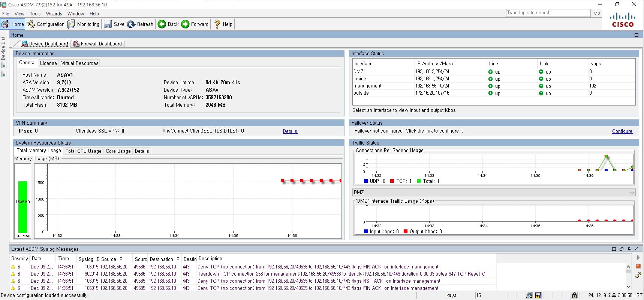Viewport: 644px width, 300px height.
Task: Select the DMZ interface row
Action: click(494, 71)
